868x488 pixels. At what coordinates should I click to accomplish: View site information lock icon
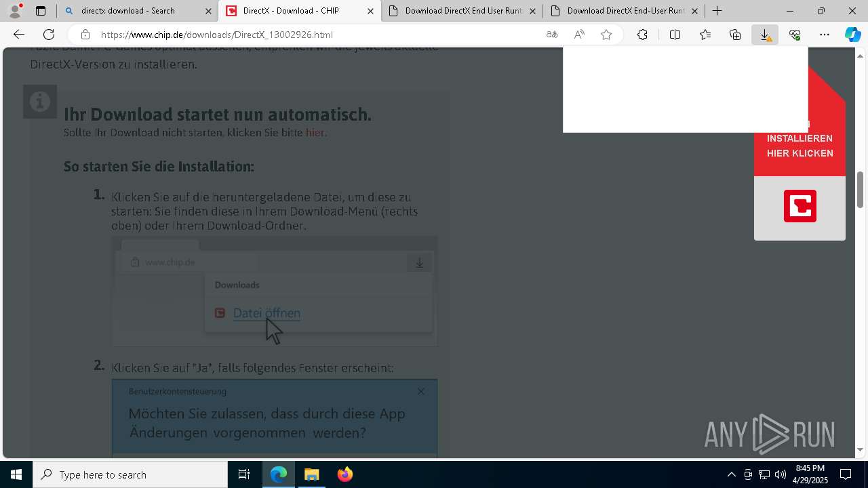tap(85, 35)
